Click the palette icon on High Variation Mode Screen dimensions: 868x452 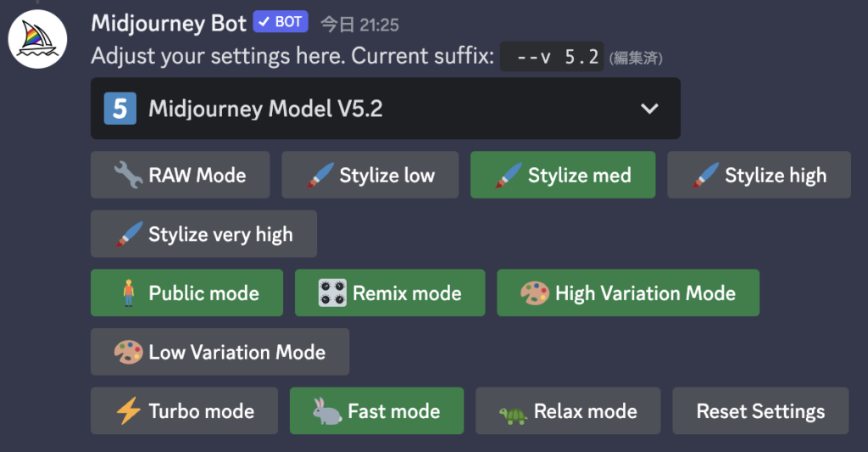[x=535, y=293]
